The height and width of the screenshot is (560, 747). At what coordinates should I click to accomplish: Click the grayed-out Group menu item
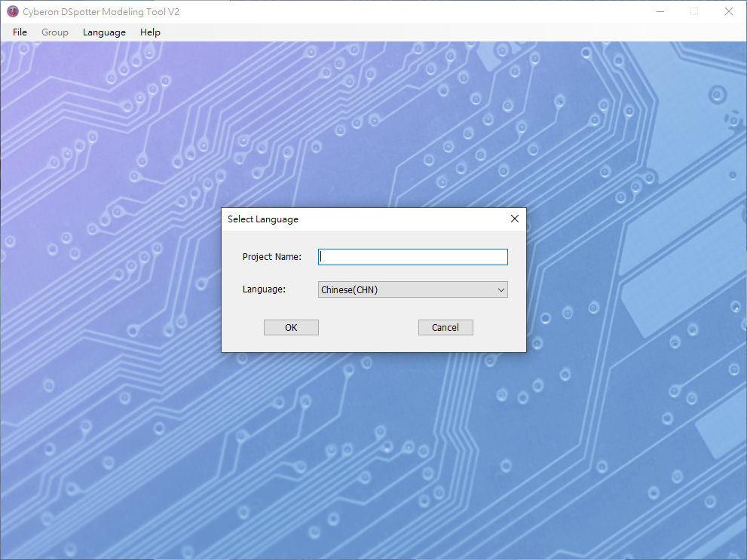(54, 32)
